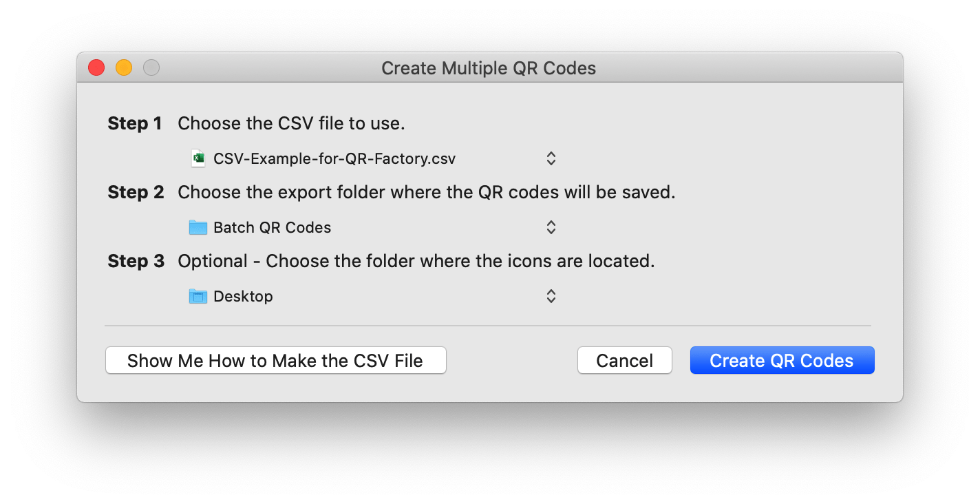The width and height of the screenshot is (980, 504).
Task: Click the Batch QR Codes folder icon
Action: pyautogui.click(x=198, y=227)
